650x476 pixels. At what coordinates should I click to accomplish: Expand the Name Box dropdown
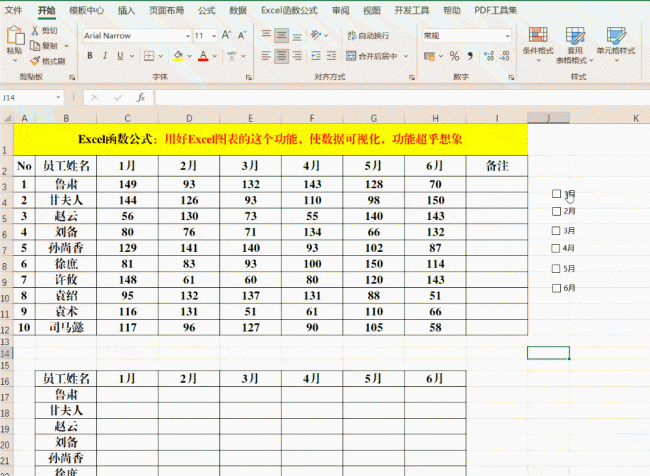point(58,97)
